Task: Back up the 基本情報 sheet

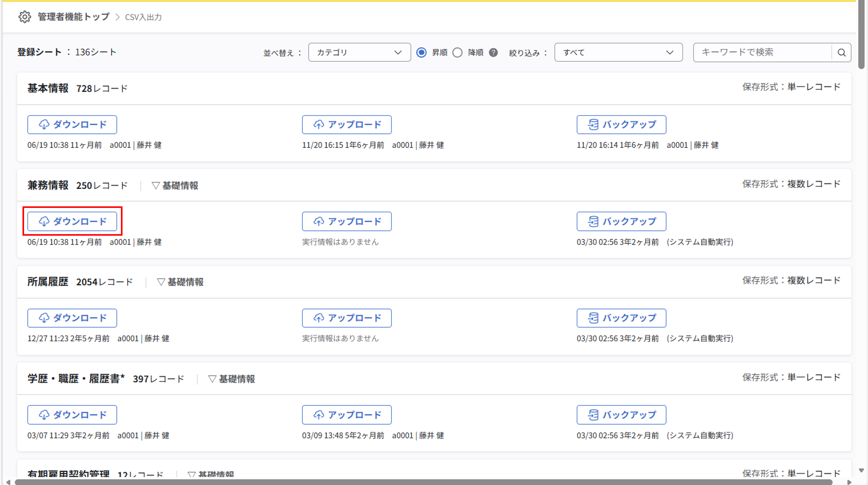Action: [621, 125]
